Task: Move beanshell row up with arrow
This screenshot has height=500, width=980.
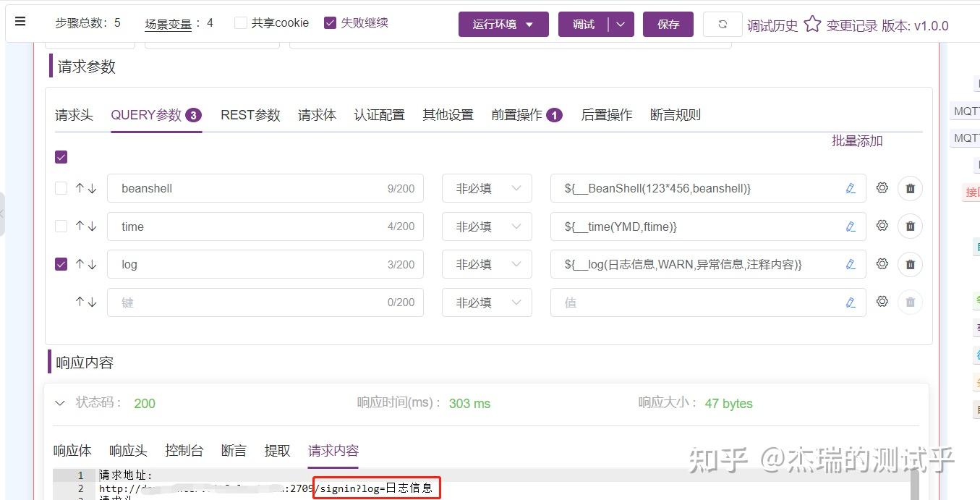Action: coord(80,188)
